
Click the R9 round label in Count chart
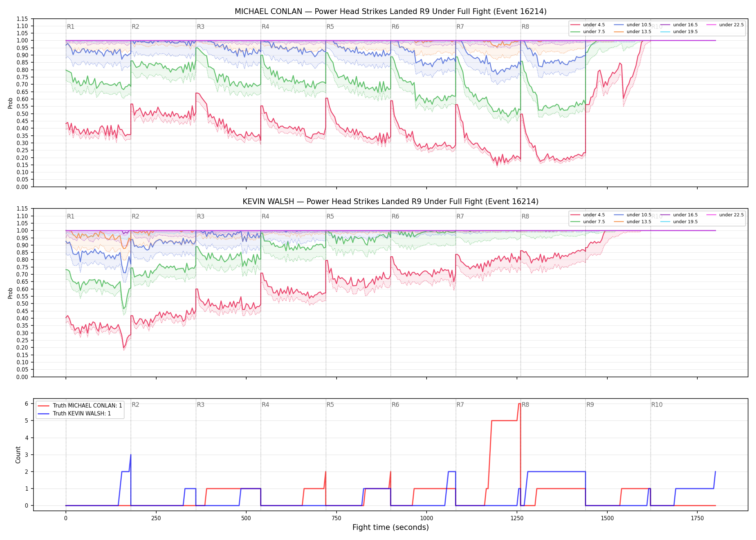point(590,405)
